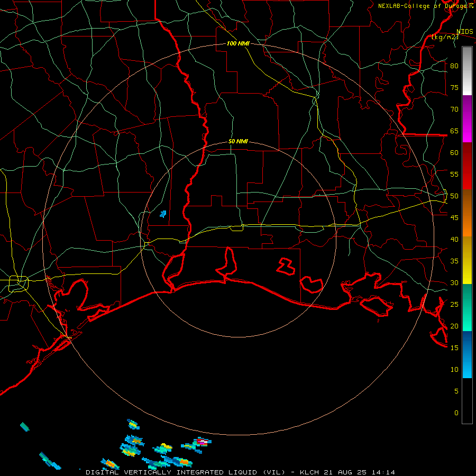Click the 45 value on the color scale
The height and width of the screenshot is (476, 476).
tap(454, 218)
